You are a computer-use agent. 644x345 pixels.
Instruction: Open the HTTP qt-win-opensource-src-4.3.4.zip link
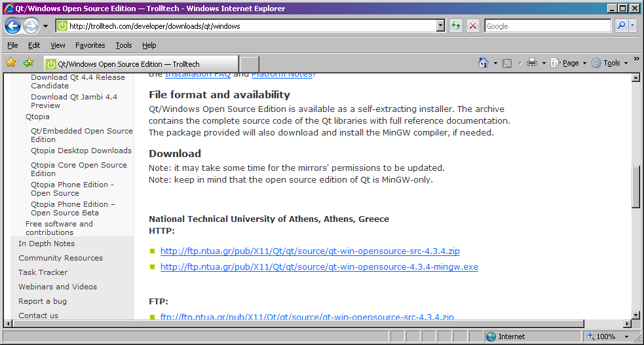pyautogui.click(x=310, y=251)
